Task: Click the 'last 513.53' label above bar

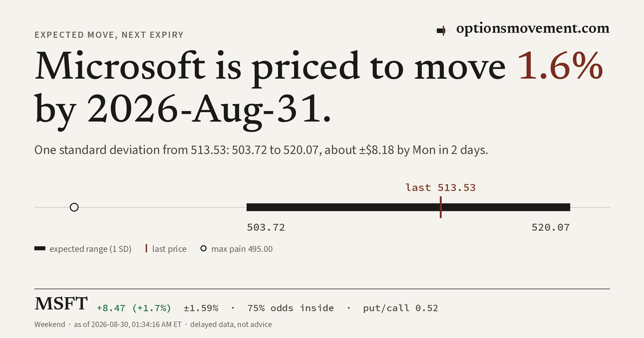Action: tap(441, 187)
